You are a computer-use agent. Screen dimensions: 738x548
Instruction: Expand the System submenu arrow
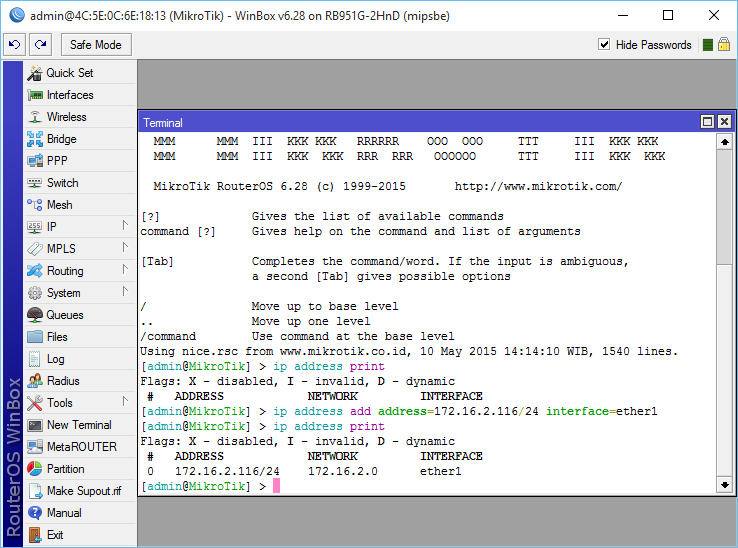coord(125,291)
